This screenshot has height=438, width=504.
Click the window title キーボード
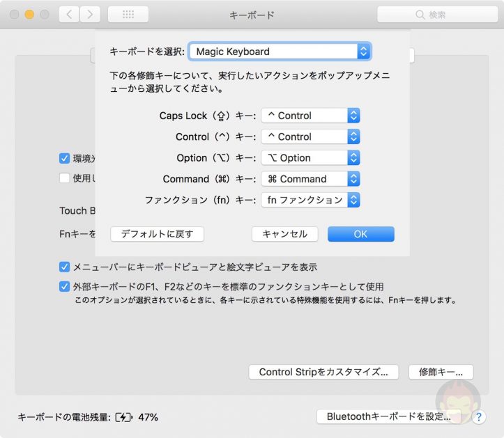pyautogui.click(x=252, y=15)
